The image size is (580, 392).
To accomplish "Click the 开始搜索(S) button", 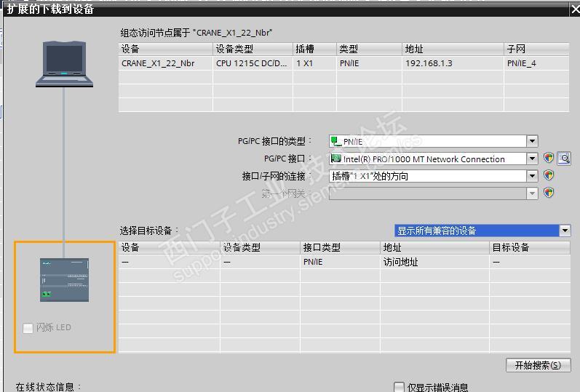I will (539, 365).
